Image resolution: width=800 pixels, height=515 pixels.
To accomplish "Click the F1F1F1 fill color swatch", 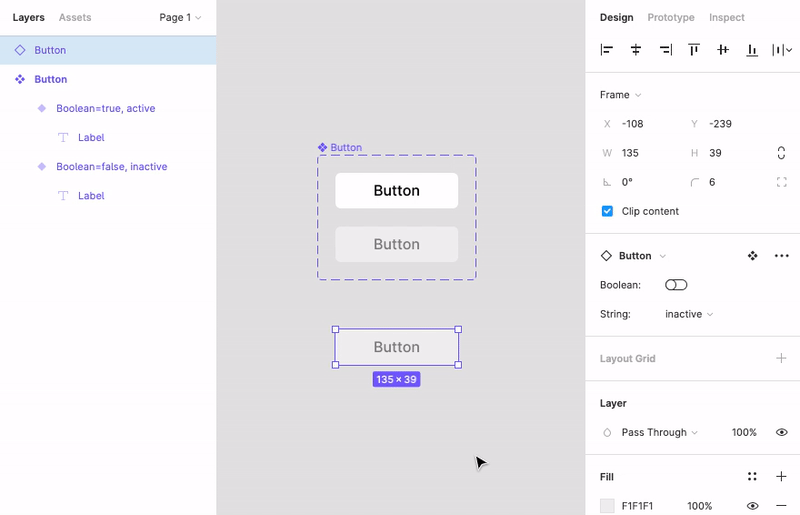I will 607,506.
